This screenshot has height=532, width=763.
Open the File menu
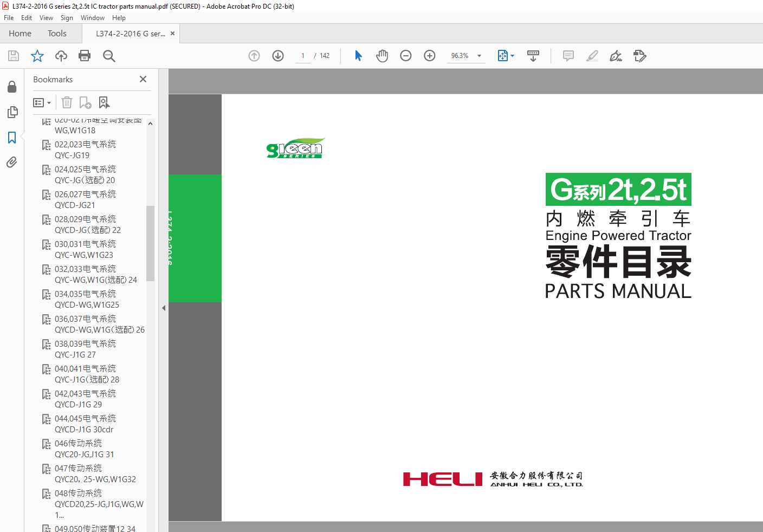[9, 18]
